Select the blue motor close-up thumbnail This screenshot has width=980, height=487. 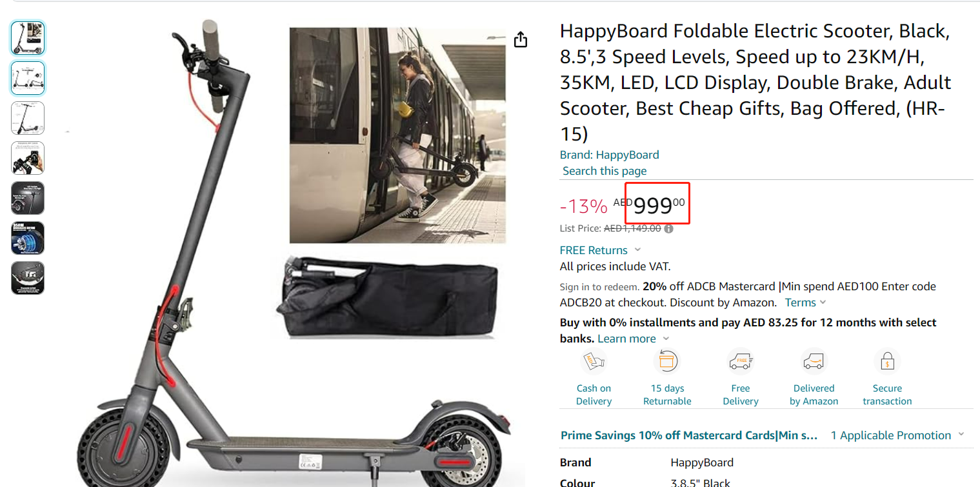[28, 238]
